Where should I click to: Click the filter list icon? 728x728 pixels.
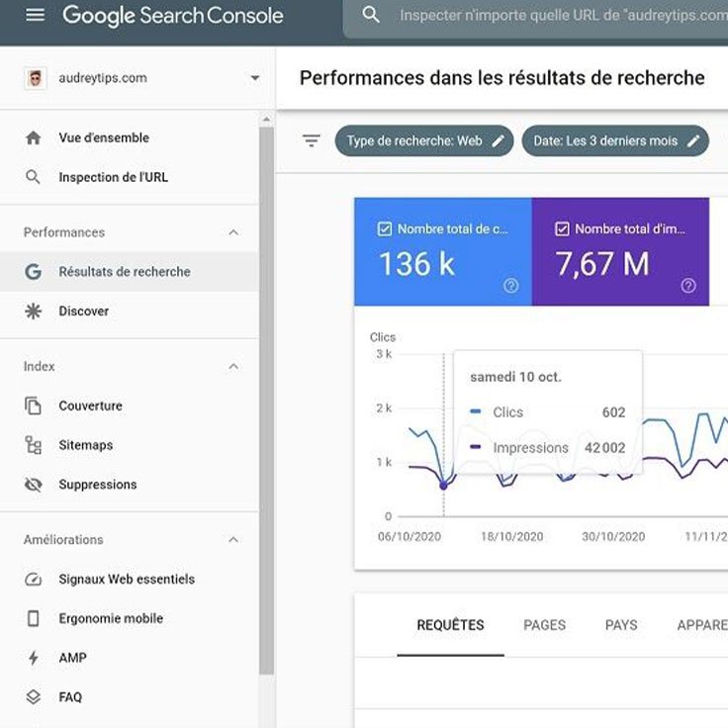[312, 140]
